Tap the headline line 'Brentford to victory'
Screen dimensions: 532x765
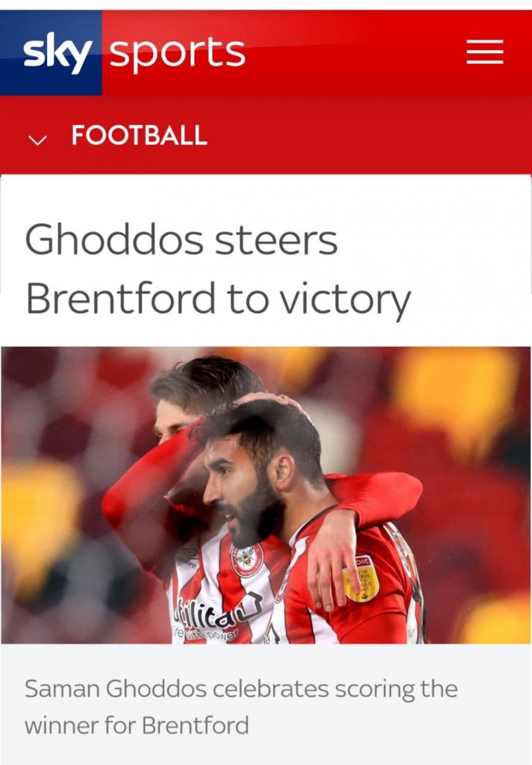coord(218,298)
